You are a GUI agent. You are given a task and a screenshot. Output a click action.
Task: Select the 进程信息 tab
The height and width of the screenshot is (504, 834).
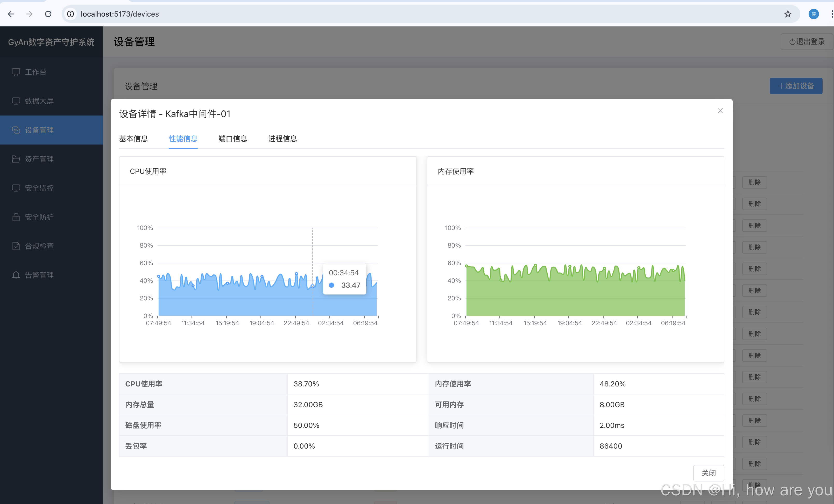(283, 139)
